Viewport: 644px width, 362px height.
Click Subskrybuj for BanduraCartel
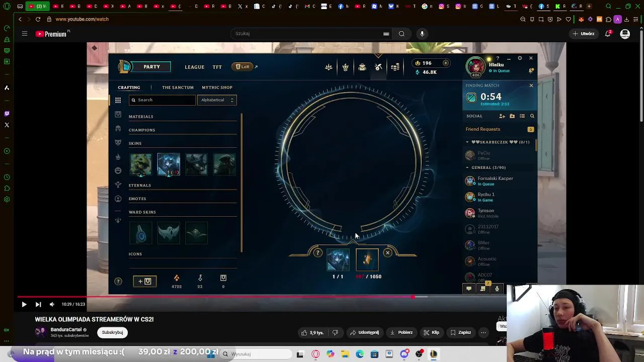[112, 332]
